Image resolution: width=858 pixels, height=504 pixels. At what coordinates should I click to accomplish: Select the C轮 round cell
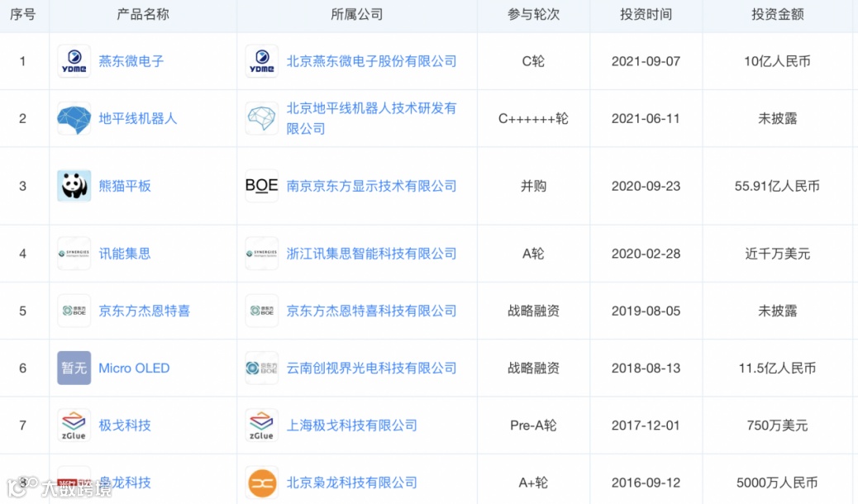tap(533, 61)
